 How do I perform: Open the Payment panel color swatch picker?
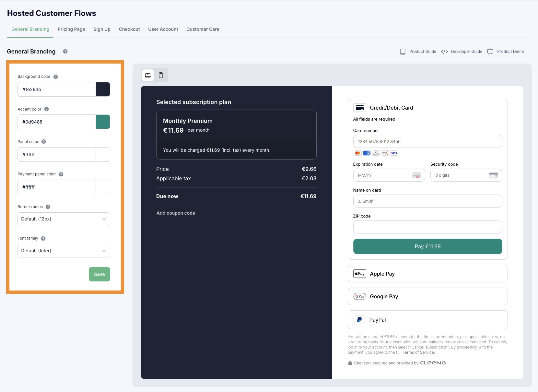(x=103, y=187)
